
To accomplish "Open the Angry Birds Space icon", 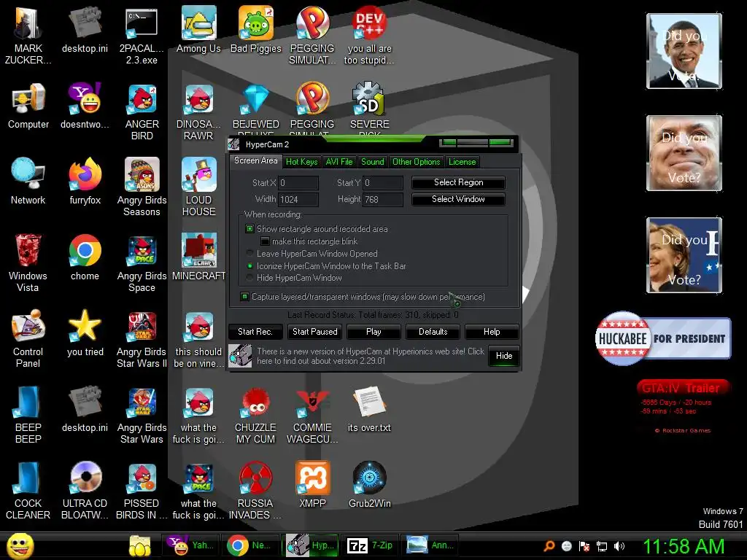I will (142, 262).
